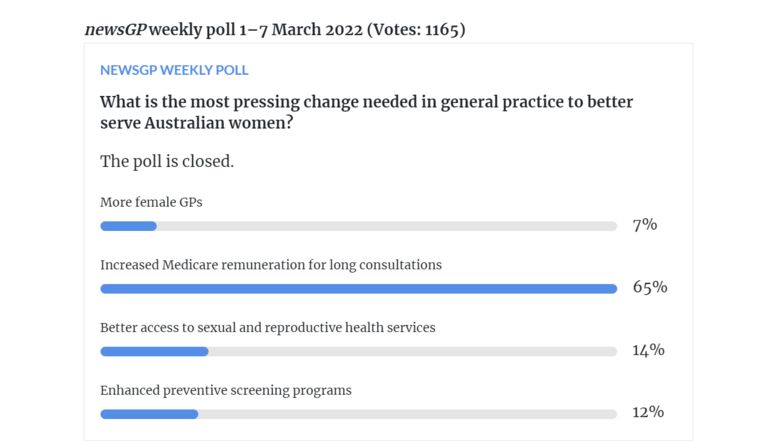Click blue filled part of sexual health services bar
The image size is (760, 446).
click(x=154, y=351)
